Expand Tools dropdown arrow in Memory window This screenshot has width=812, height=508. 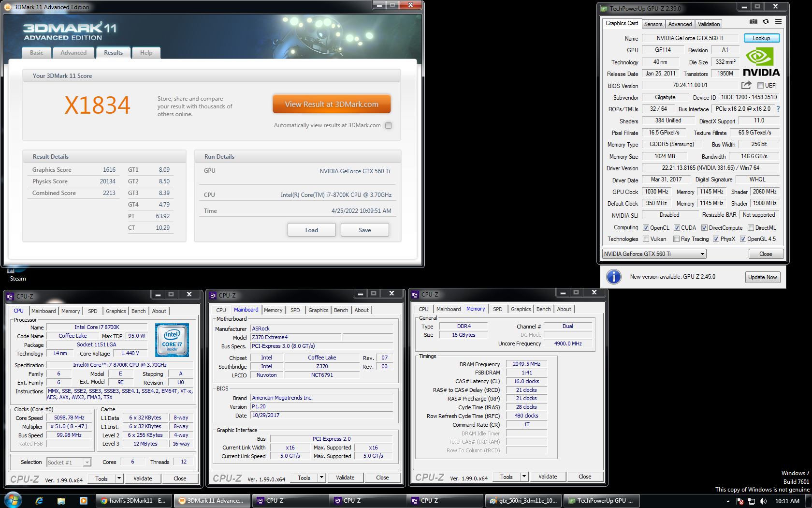[x=524, y=477]
